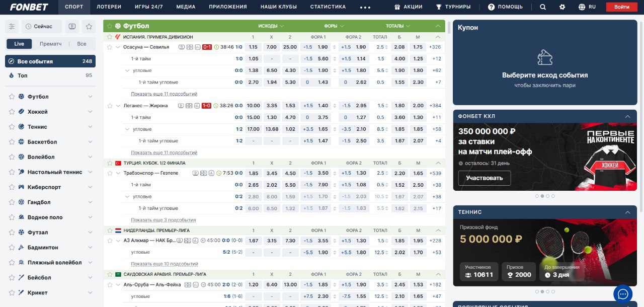Open settings via the gear icon
Image resolution: width=644 pixels, height=307 pixels.
tap(562, 7)
